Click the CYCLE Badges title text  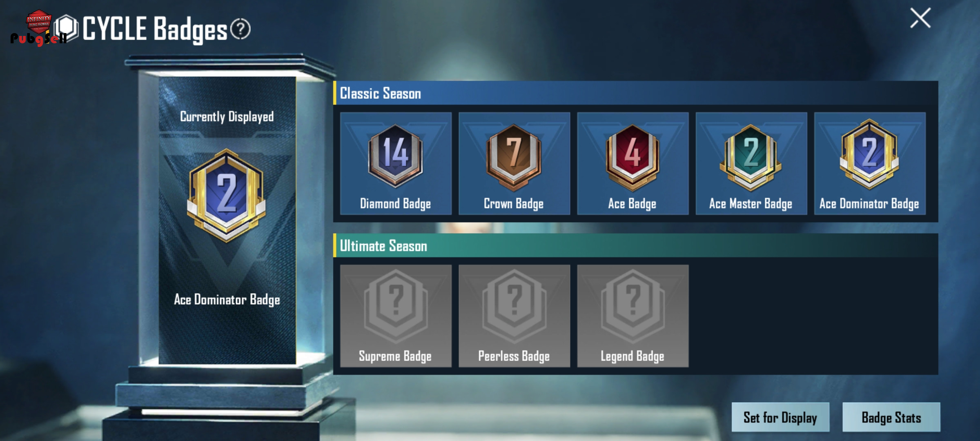155,29
